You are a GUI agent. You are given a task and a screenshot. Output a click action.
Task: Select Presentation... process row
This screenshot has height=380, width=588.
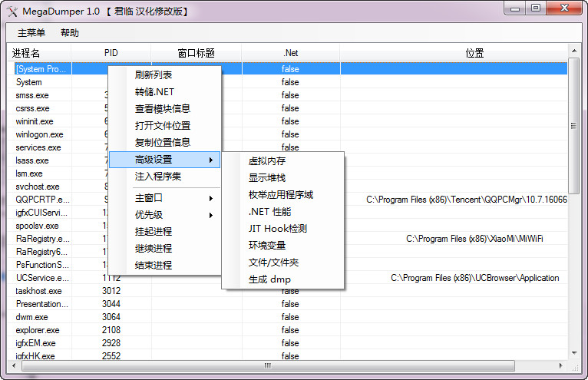click(x=42, y=304)
